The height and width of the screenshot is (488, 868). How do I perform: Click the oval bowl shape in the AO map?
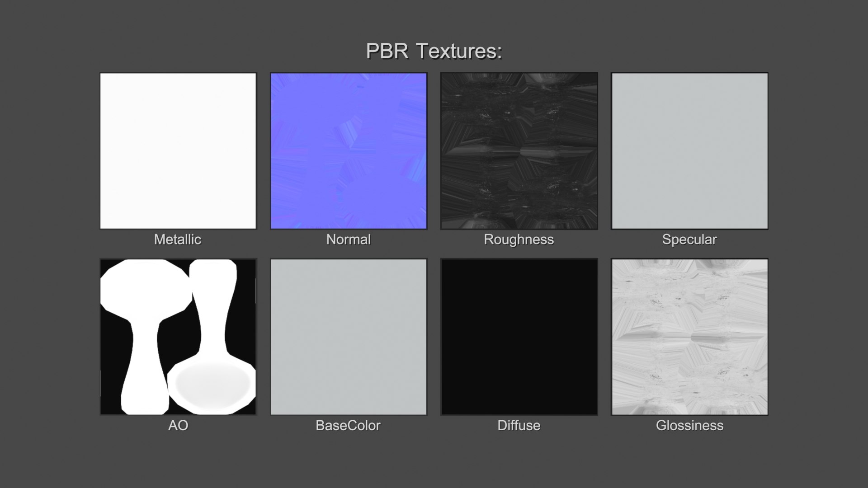click(x=212, y=384)
